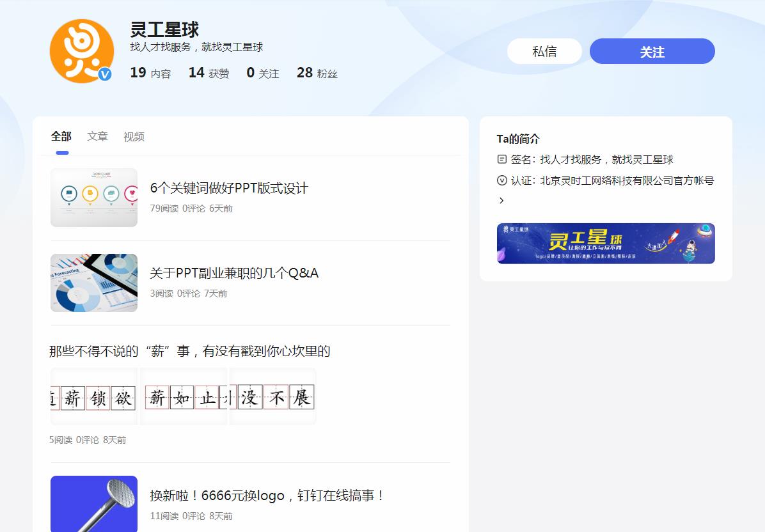Click the 签名 signature line in intro panel

tap(592, 159)
